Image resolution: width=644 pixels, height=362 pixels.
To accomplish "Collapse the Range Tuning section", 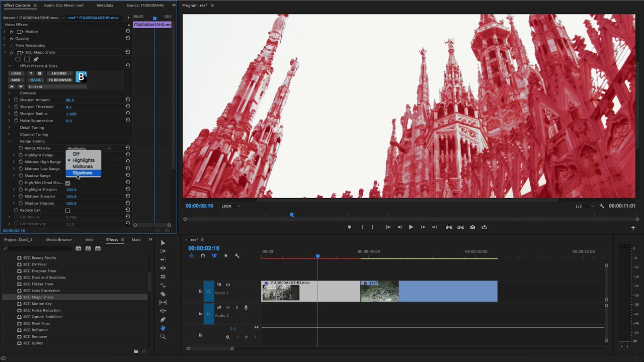I will 9,141.
